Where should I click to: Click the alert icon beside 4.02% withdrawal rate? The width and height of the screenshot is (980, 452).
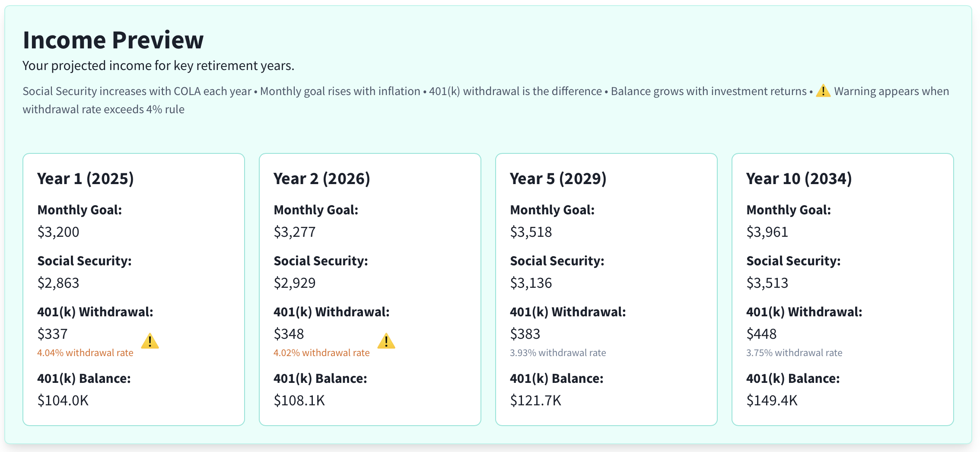(x=386, y=342)
